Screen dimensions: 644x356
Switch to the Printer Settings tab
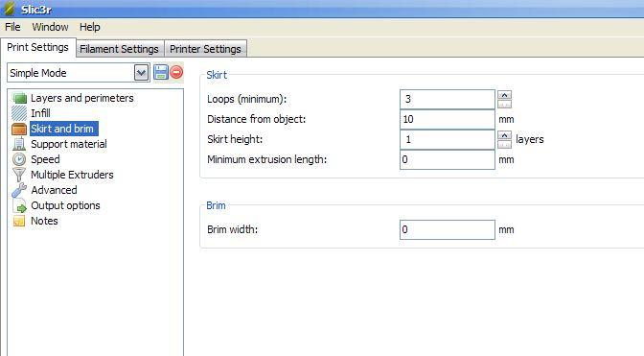point(205,49)
